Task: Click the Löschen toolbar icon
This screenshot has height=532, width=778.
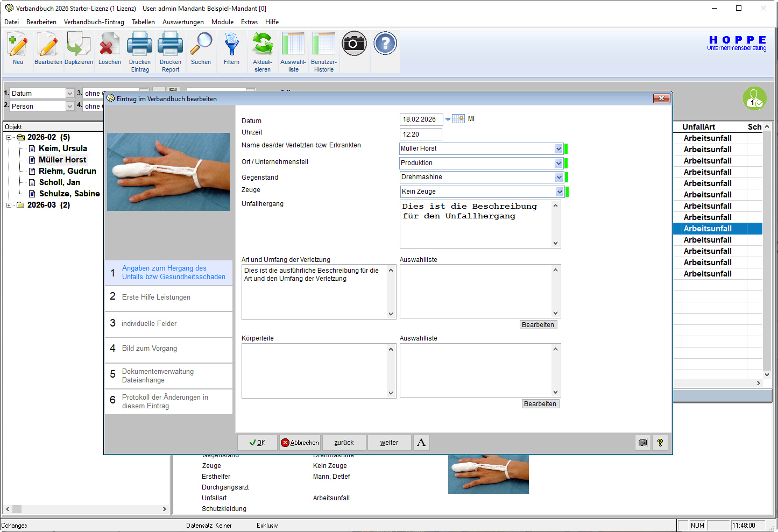Action: pyautogui.click(x=110, y=45)
